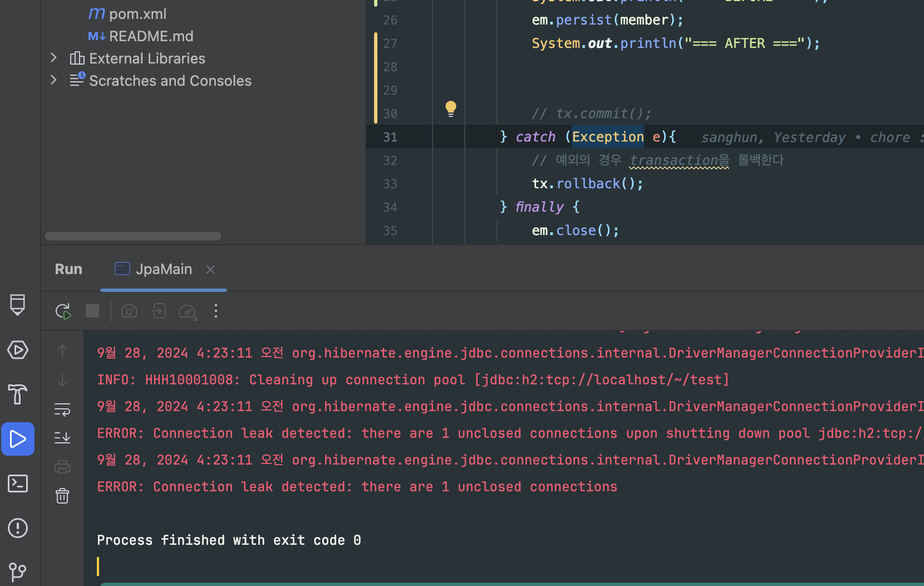Click the project panel horizontal scrollbar
The height and width of the screenshot is (586, 924).
pyautogui.click(x=133, y=236)
